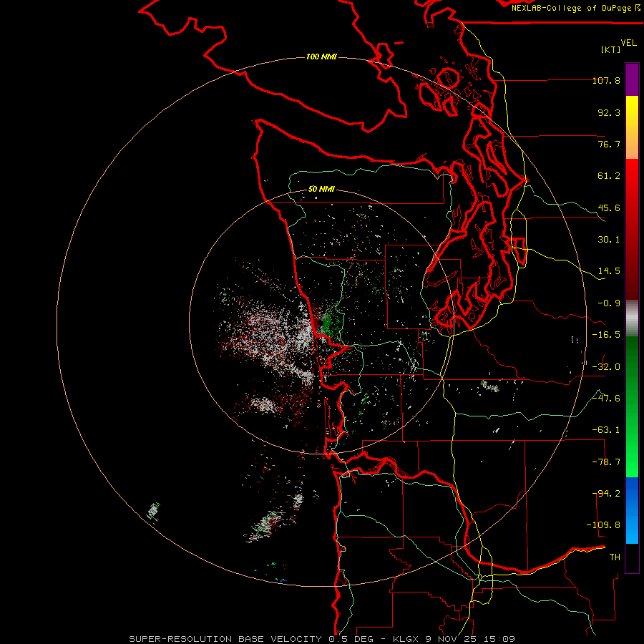Click the -109.8 velocity scale label
The height and width of the screenshot is (644, 644).
pyautogui.click(x=603, y=525)
